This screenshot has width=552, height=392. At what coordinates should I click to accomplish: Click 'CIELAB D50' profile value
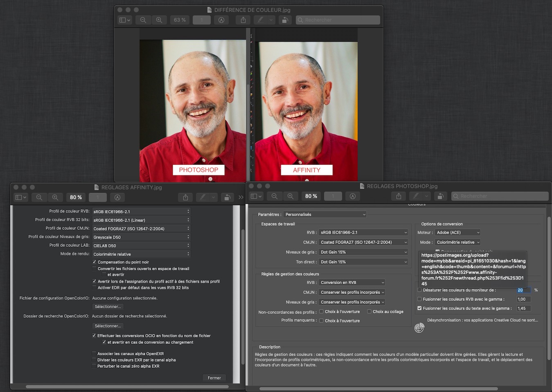click(x=105, y=246)
